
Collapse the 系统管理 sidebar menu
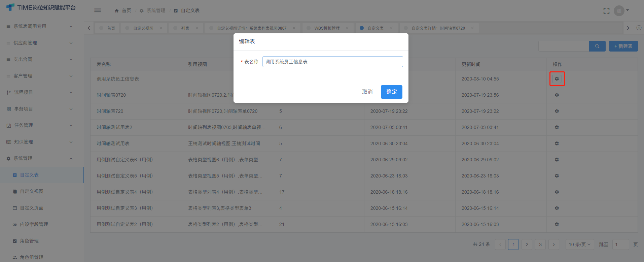[x=39, y=158]
